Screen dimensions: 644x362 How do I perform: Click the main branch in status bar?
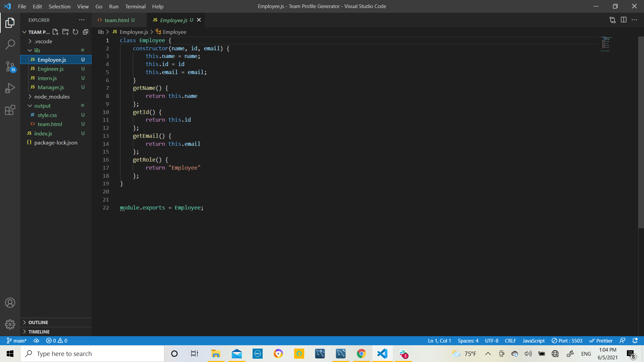click(16, 341)
